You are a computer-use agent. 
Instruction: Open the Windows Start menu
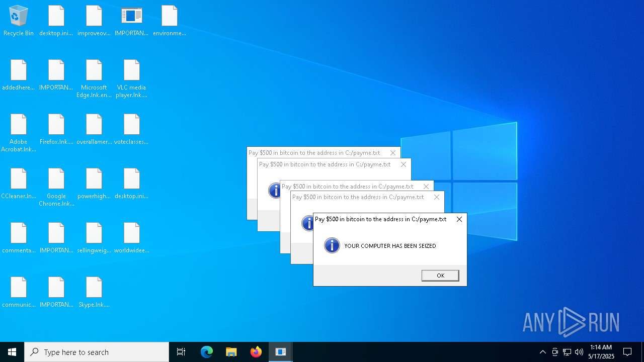[12, 352]
